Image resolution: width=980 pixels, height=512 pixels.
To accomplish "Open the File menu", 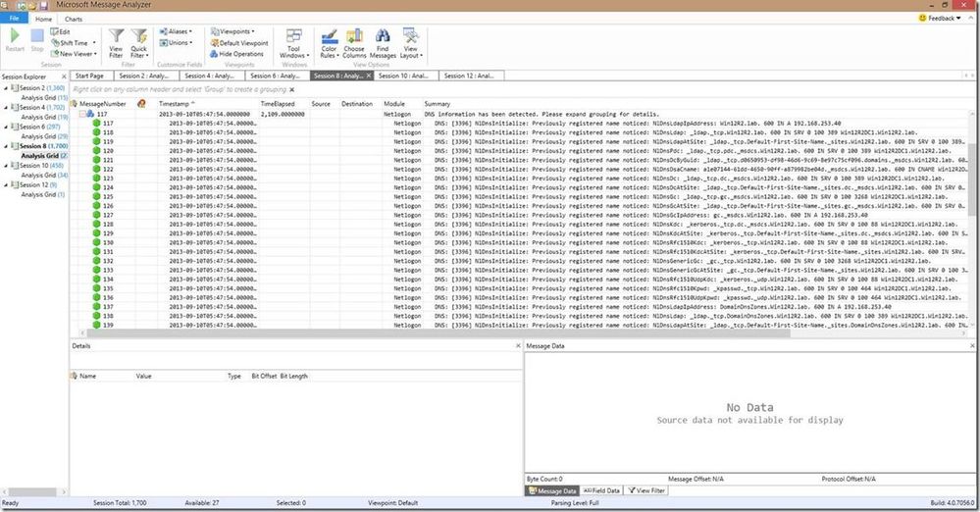I will 15,18.
